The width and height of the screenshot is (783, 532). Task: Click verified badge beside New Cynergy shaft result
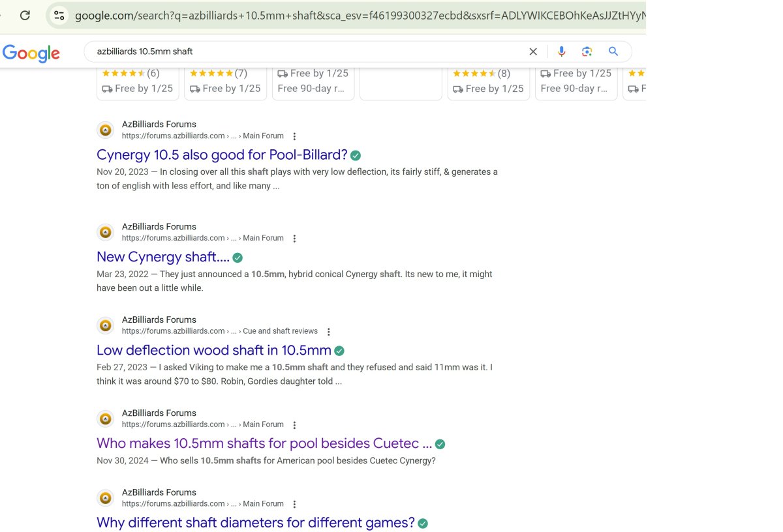click(x=238, y=258)
